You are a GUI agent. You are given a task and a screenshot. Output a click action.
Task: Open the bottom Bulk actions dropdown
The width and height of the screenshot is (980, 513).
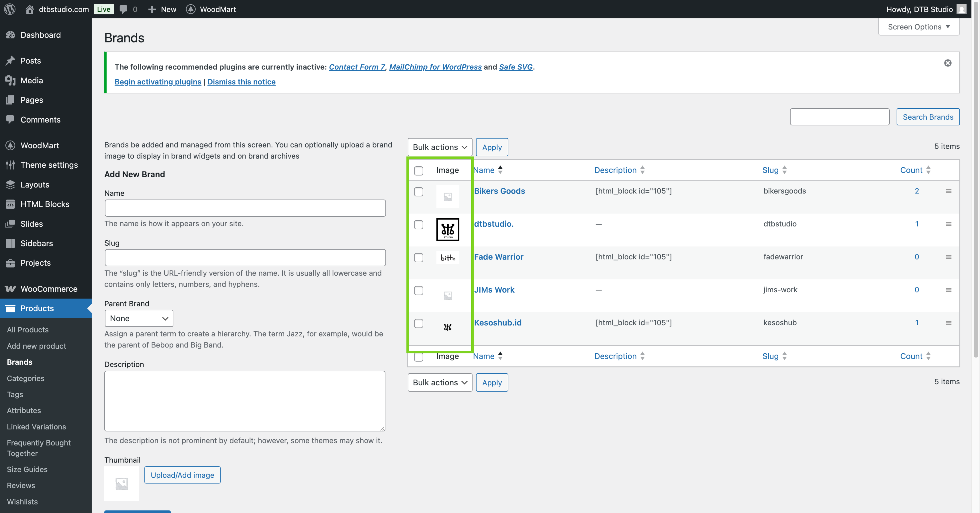coord(440,383)
